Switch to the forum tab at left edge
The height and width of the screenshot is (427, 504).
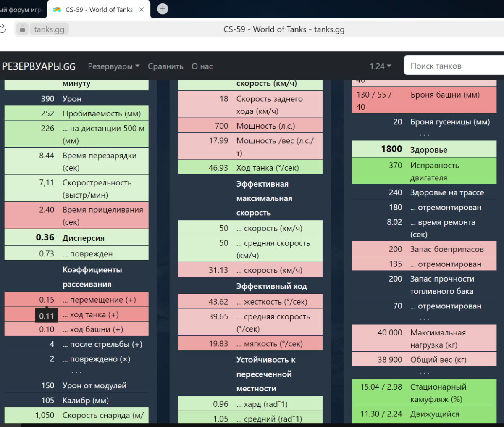pos(22,9)
